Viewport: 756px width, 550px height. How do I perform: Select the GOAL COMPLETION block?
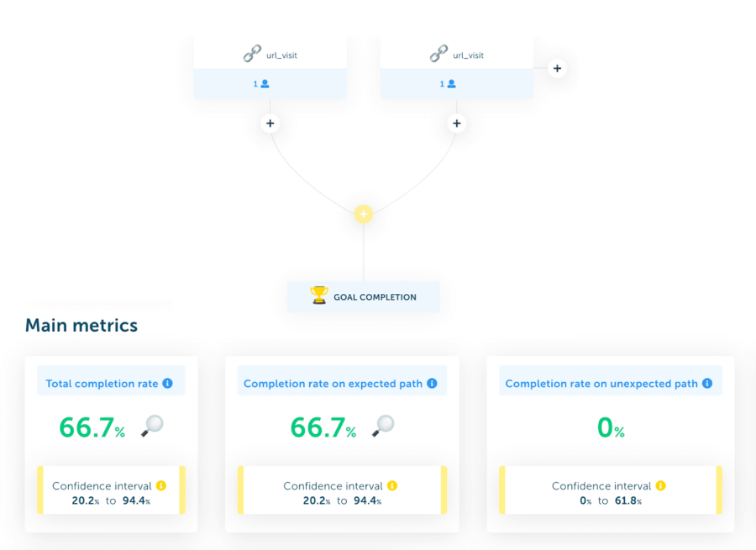(364, 297)
